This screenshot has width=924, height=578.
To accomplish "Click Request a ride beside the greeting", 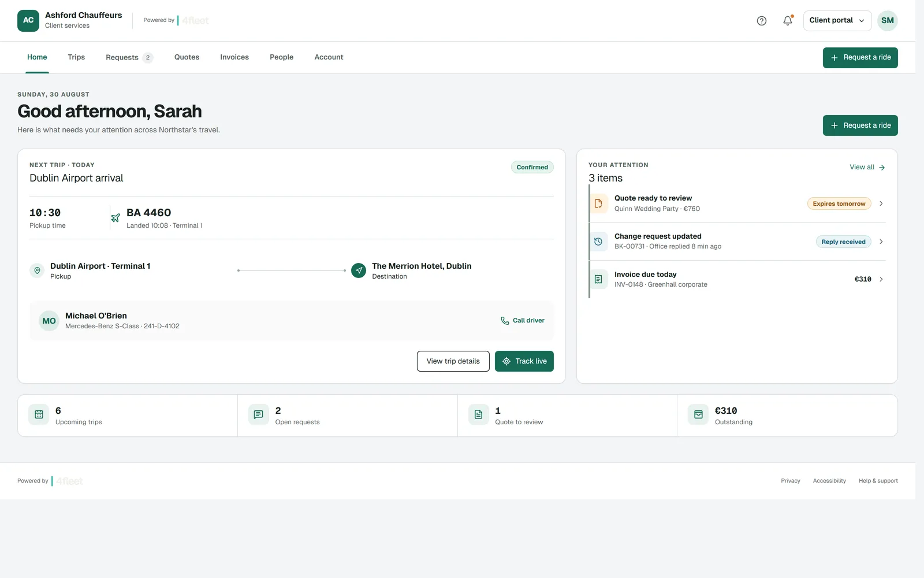I will [x=860, y=125].
